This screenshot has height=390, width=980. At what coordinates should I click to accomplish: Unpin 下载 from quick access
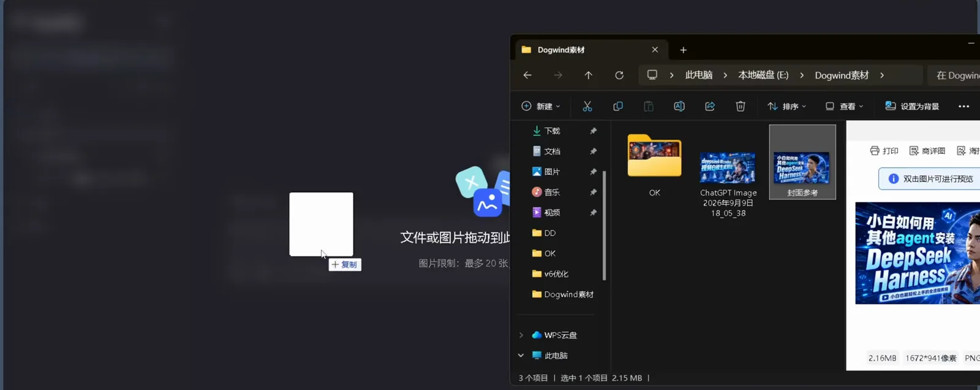pyautogui.click(x=593, y=131)
